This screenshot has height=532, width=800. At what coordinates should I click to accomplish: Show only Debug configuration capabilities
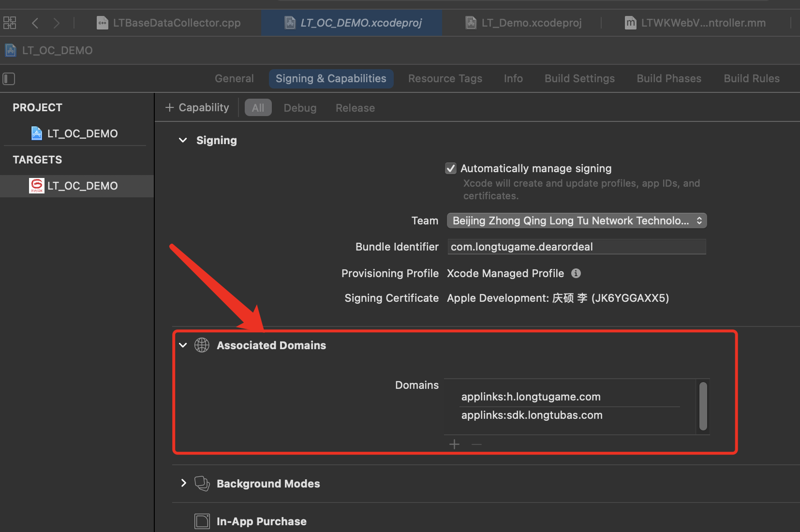tap(300, 108)
